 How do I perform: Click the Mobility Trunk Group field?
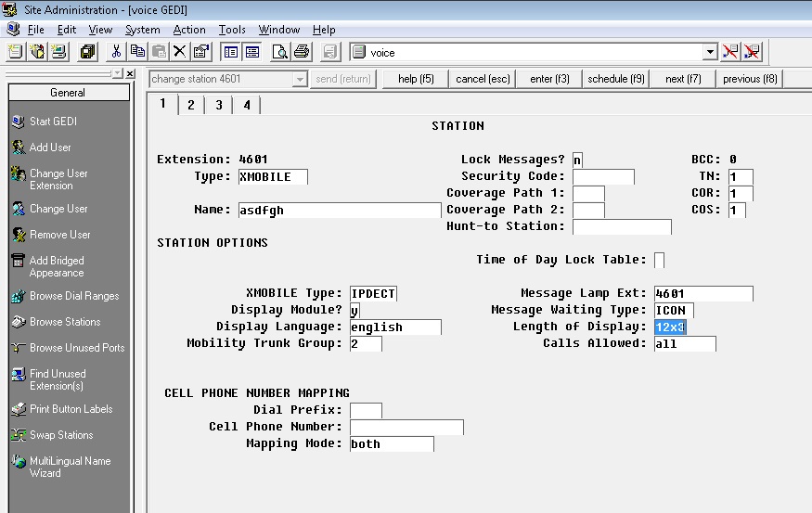coord(366,344)
